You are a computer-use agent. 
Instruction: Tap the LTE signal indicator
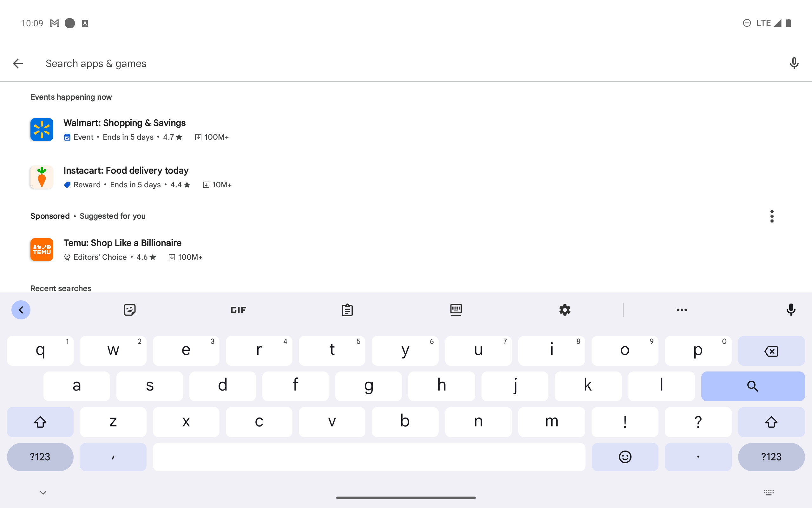(x=768, y=23)
